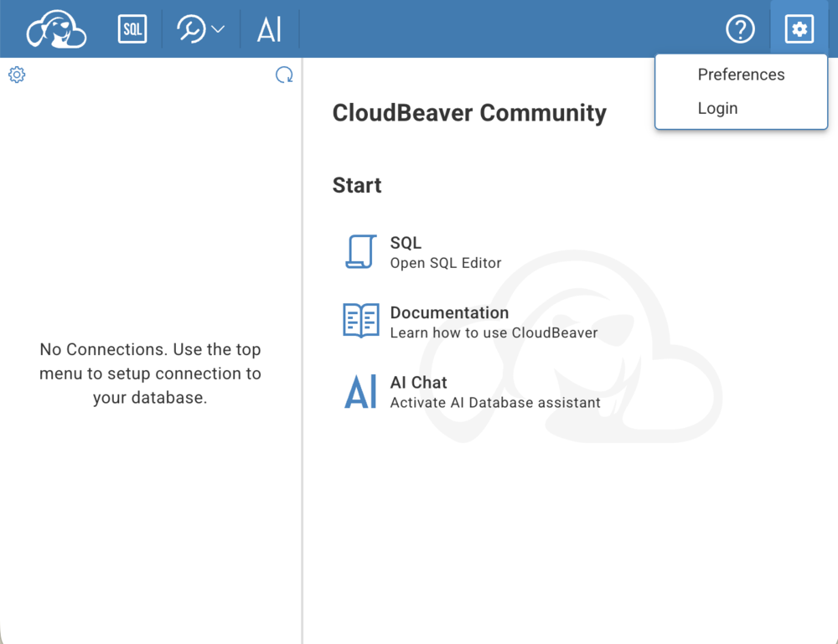Click the SQL scroll icon under Start
The height and width of the screenshot is (644, 838).
tap(360, 251)
